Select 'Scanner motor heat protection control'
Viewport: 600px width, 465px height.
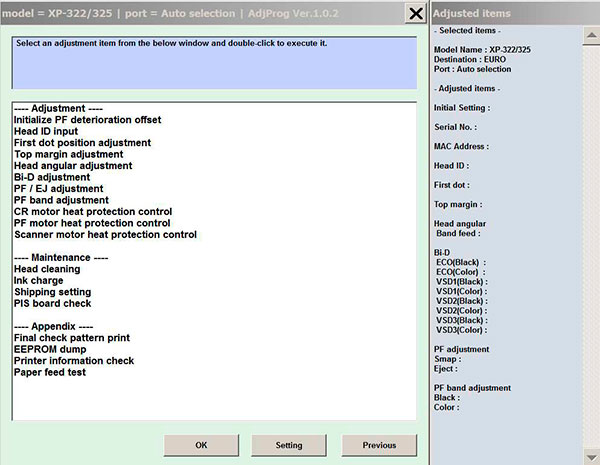[106, 235]
